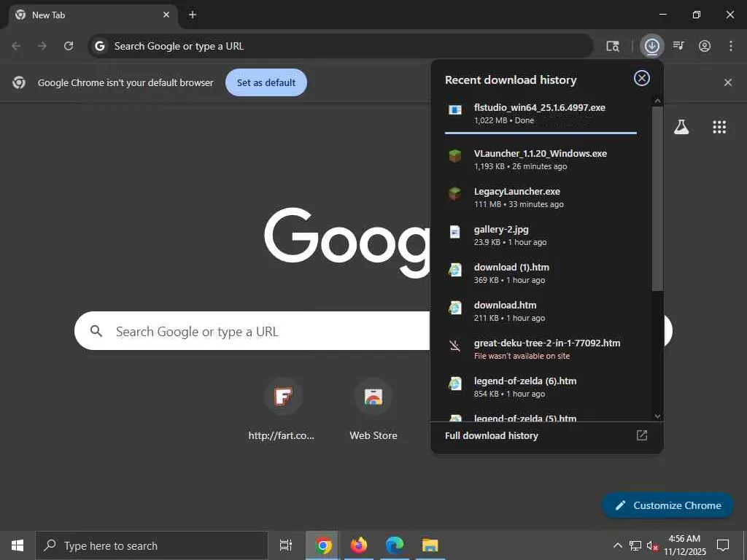Click the download list scroll up arrow
This screenshot has height=560, width=747.
tap(657, 101)
